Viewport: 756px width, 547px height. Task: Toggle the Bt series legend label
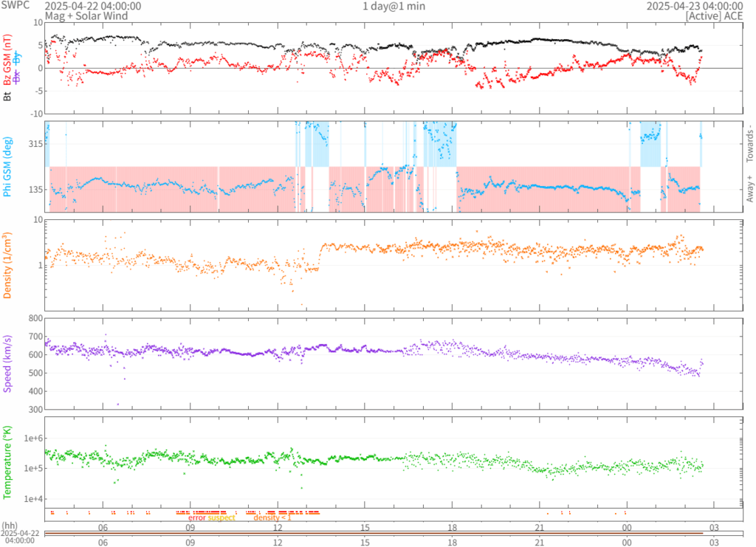pyautogui.click(x=7, y=96)
